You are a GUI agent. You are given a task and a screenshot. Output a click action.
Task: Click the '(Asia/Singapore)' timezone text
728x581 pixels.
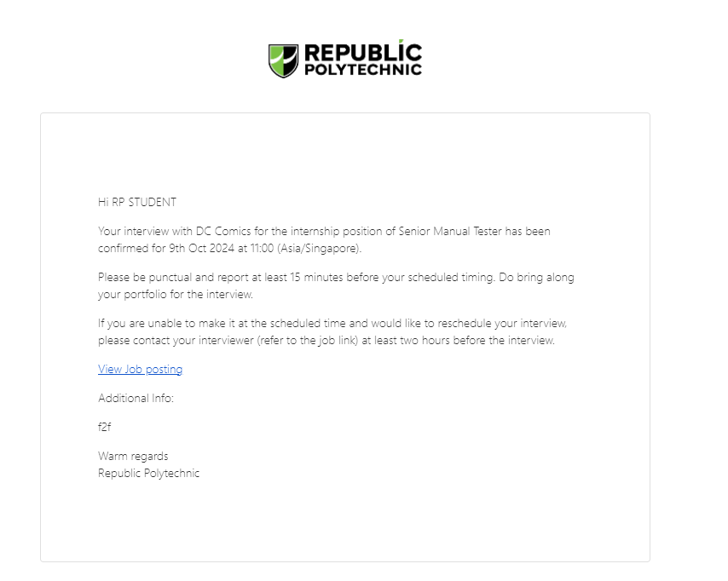(x=319, y=248)
